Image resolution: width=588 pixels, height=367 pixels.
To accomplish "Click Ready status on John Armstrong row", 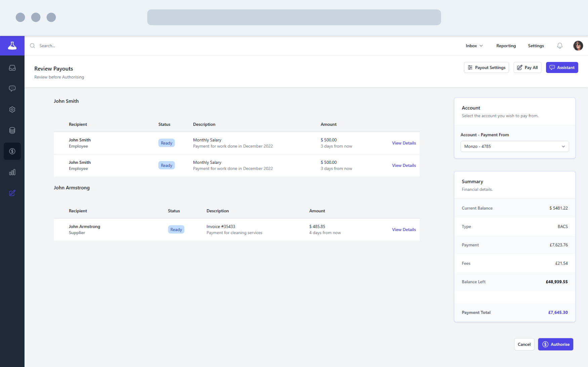I will [176, 230].
